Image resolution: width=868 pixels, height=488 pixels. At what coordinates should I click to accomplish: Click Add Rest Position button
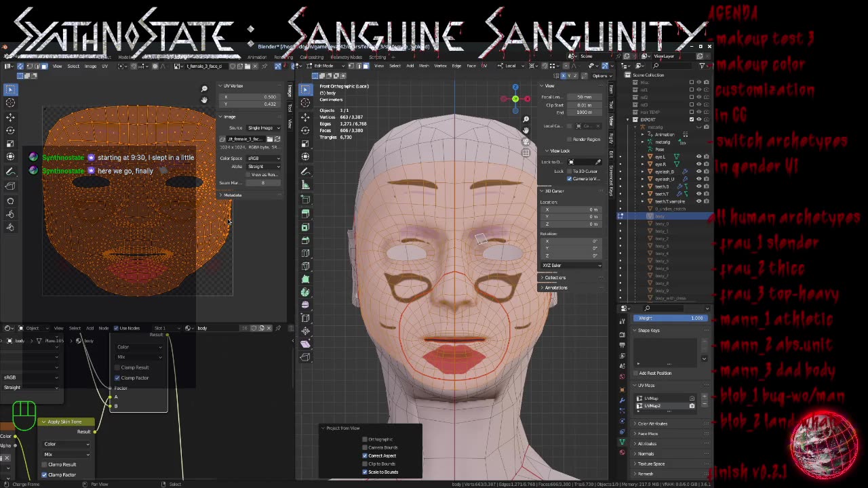click(655, 373)
